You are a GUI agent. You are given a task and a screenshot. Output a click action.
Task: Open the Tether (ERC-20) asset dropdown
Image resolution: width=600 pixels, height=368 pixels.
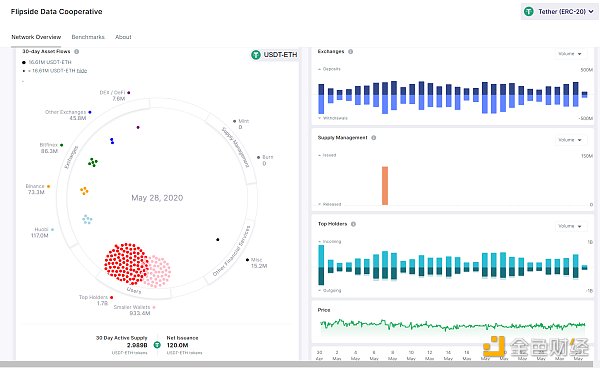pos(559,11)
